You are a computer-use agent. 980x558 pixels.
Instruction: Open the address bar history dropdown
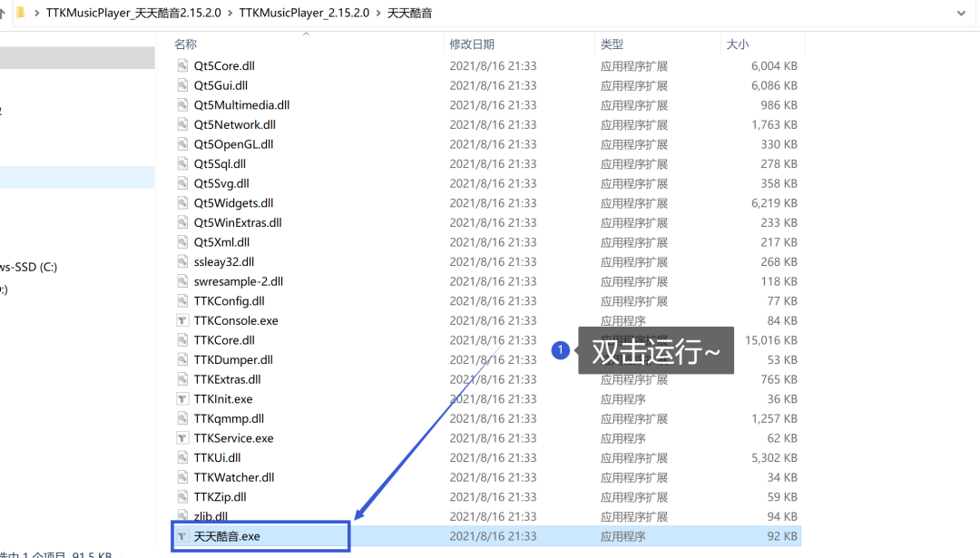click(961, 13)
